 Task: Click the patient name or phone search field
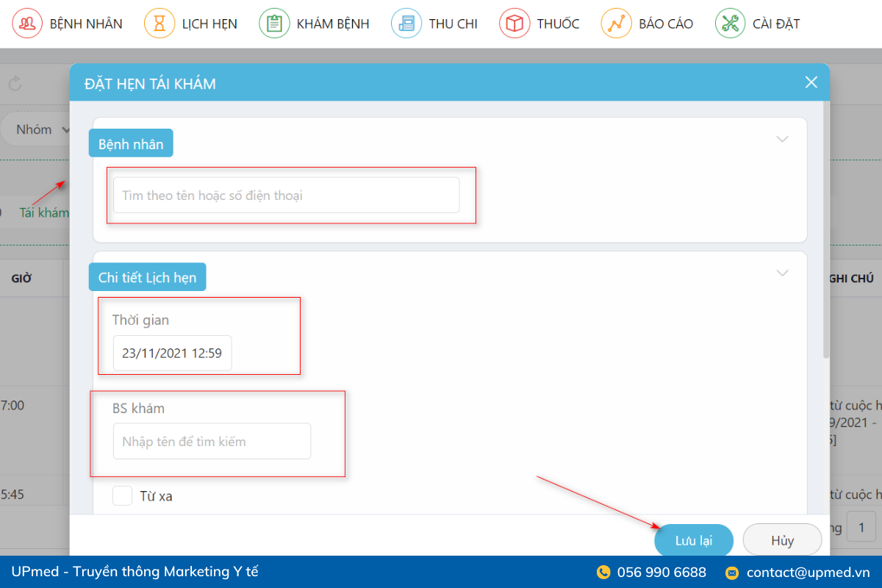point(286,196)
